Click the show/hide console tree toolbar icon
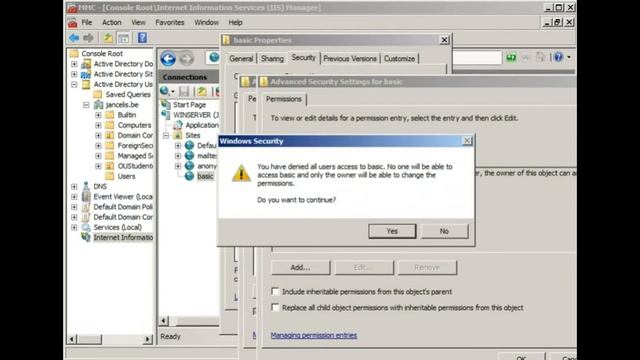The height and width of the screenshot is (360, 640). pos(123,38)
